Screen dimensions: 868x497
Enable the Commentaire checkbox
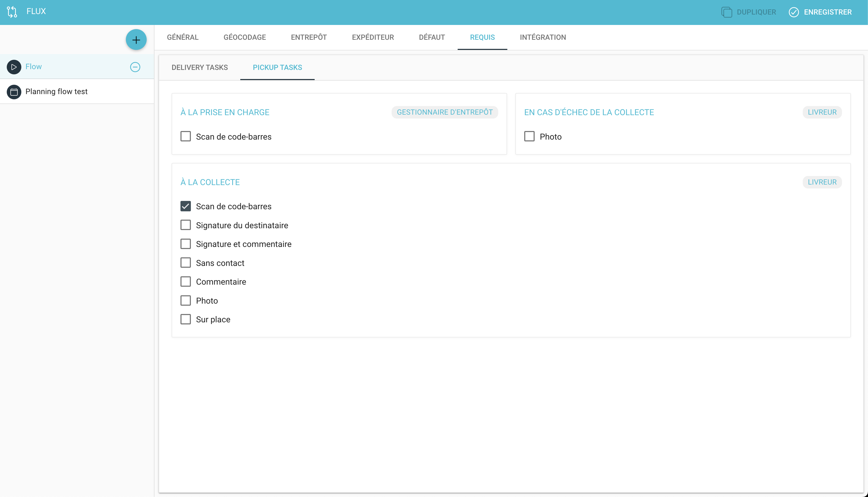(x=185, y=282)
